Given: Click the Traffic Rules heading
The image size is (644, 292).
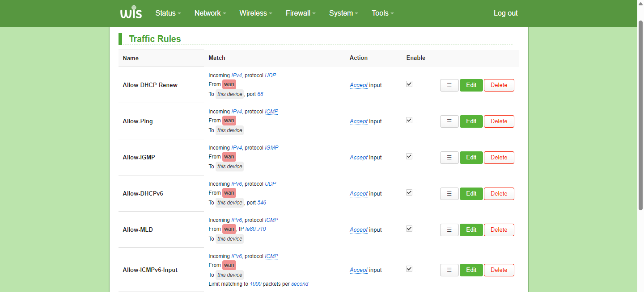Looking at the screenshot, I should click(x=155, y=39).
